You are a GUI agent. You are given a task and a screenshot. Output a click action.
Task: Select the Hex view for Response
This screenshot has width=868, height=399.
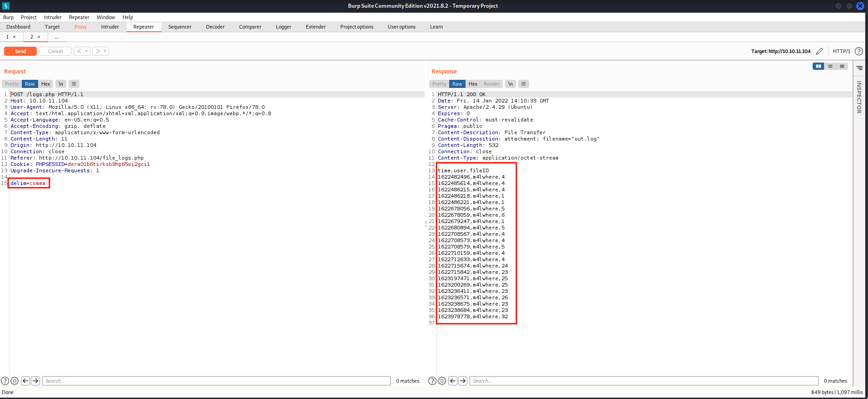pyautogui.click(x=473, y=84)
